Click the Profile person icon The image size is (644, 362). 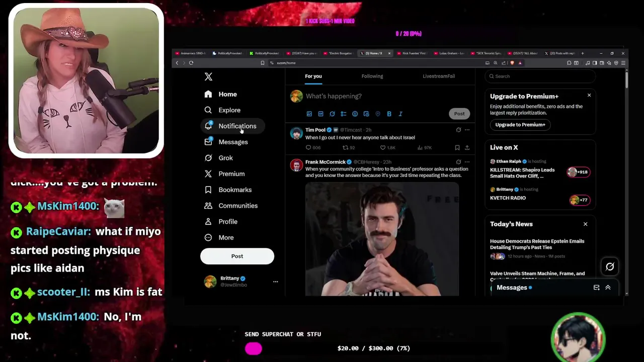tap(208, 222)
